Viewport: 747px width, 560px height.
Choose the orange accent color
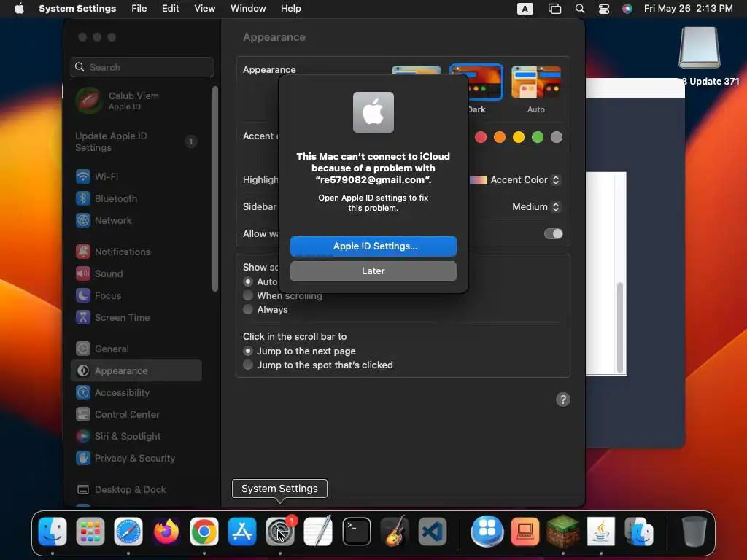click(x=499, y=137)
